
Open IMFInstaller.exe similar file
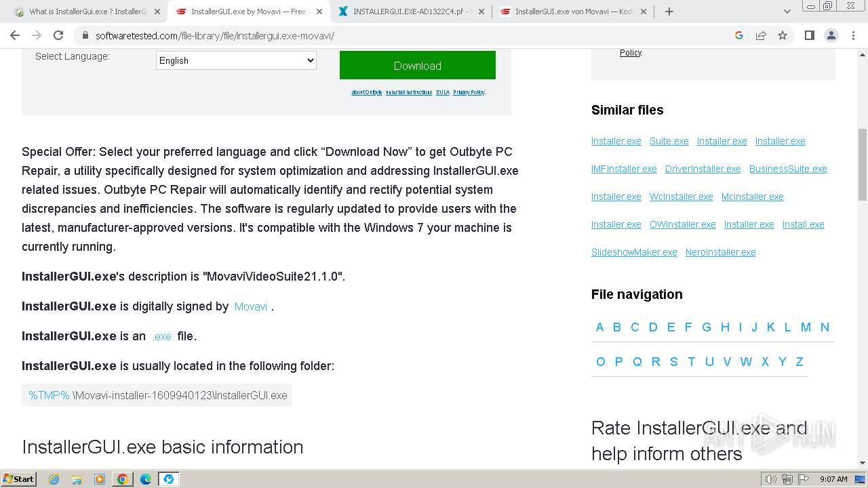[x=624, y=169]
